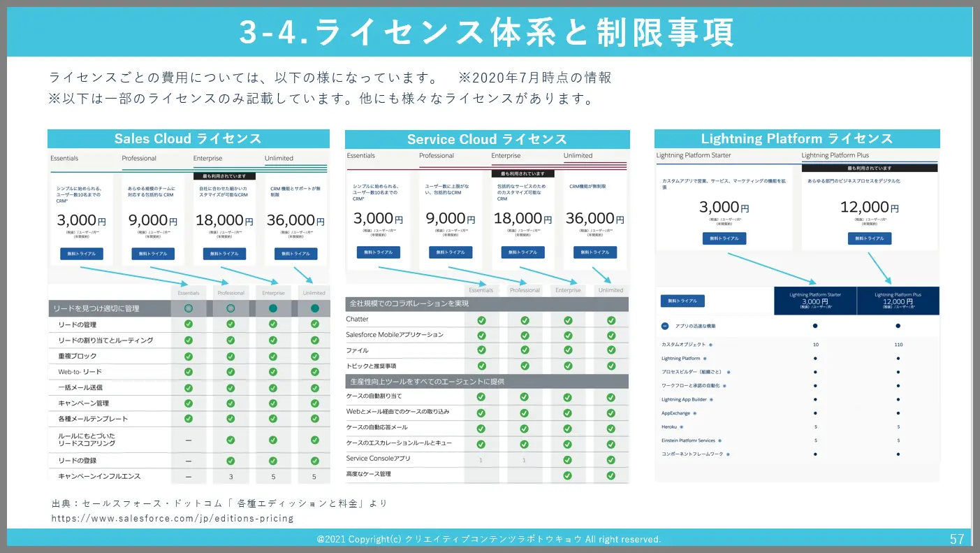Select Unlimited tab in Service Cloud pricing

[x=578, y=156]
